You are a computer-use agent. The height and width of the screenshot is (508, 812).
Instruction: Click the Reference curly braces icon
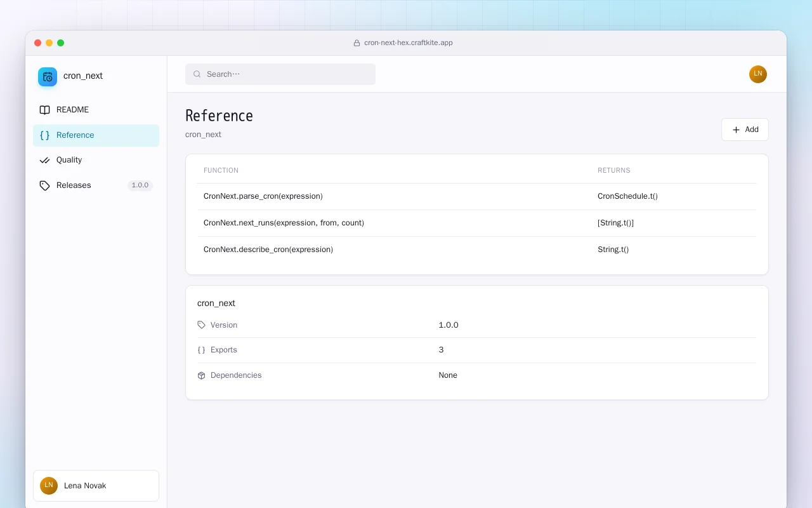[44, 135]
